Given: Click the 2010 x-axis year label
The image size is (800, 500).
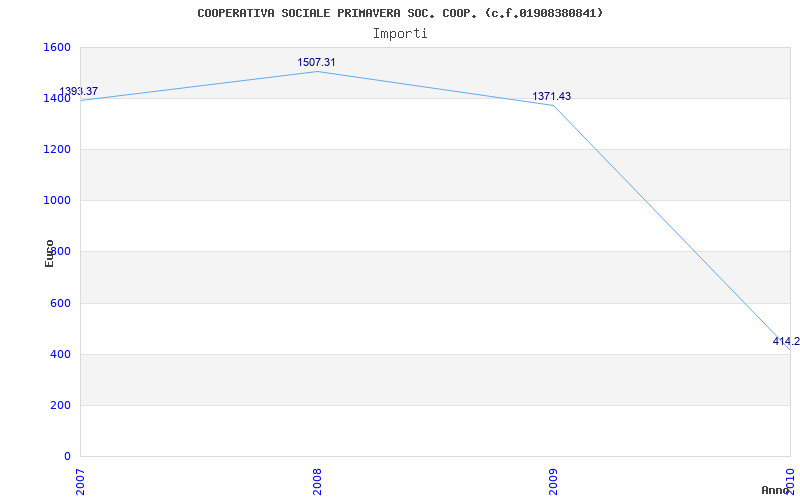Looking at the screenshot, I should tap(790, 479).
